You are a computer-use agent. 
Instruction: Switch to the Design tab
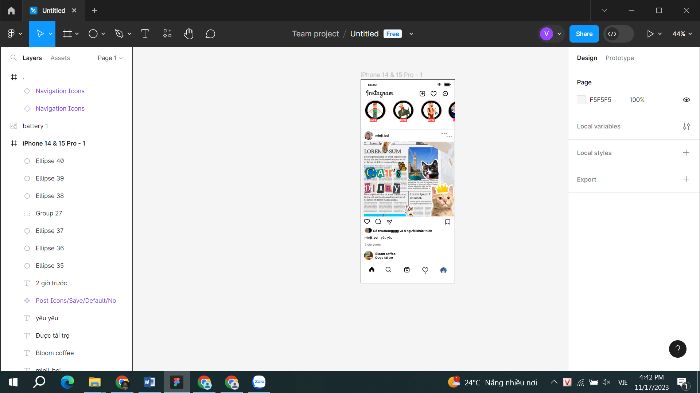587,58
